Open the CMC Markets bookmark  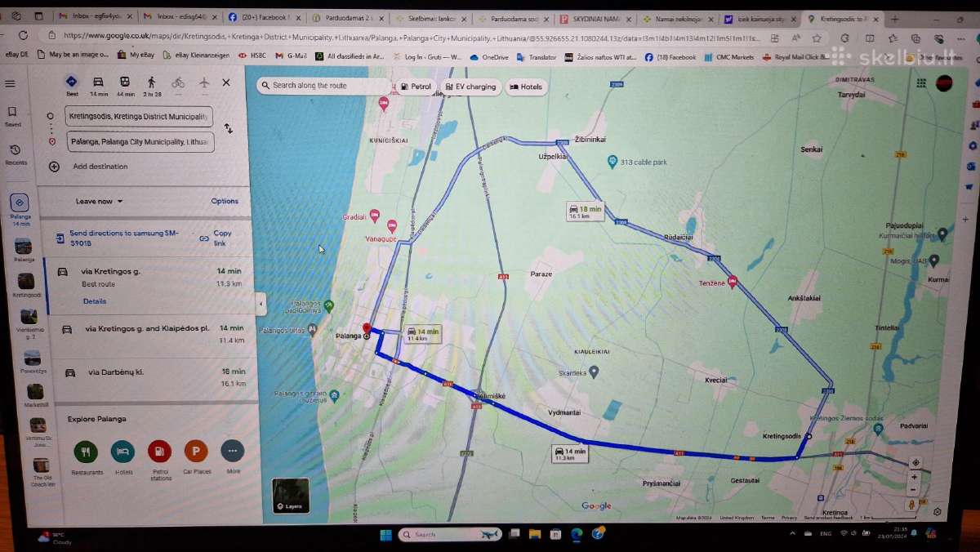(x=728, y=57)
